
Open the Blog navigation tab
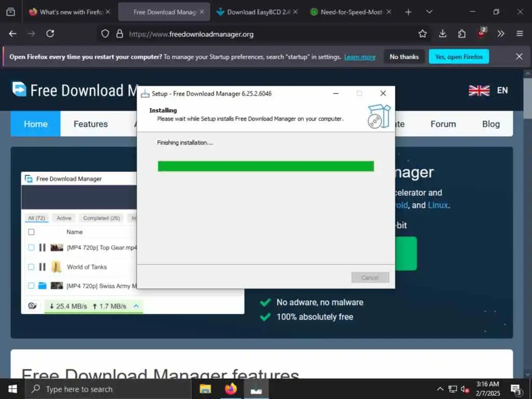point(491,124)
